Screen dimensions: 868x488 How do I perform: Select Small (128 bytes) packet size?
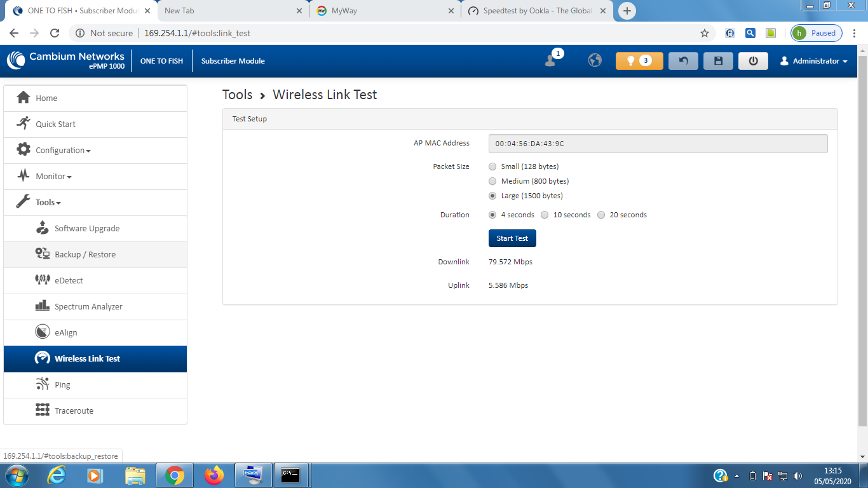493,166
